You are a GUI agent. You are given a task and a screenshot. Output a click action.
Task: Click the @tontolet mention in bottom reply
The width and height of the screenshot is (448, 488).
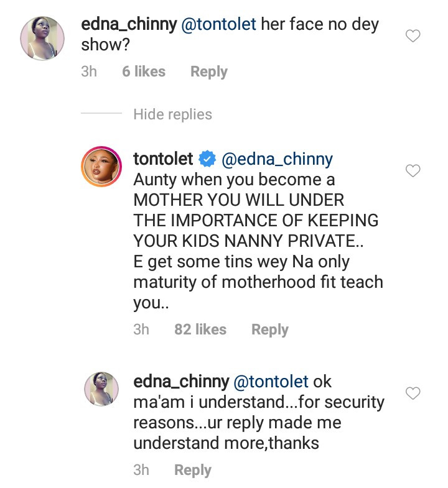(x=271, y=381)
